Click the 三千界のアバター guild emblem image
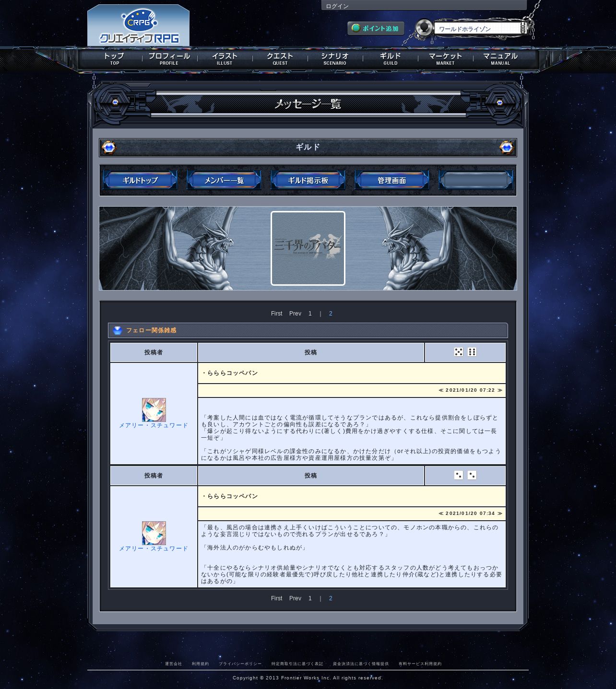The width and height of the screenshot is (616, 689). [308, 248]
